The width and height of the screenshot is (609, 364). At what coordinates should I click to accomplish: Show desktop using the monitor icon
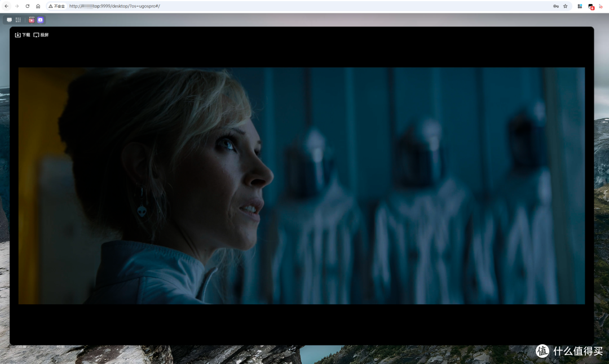tap(10, 20)
